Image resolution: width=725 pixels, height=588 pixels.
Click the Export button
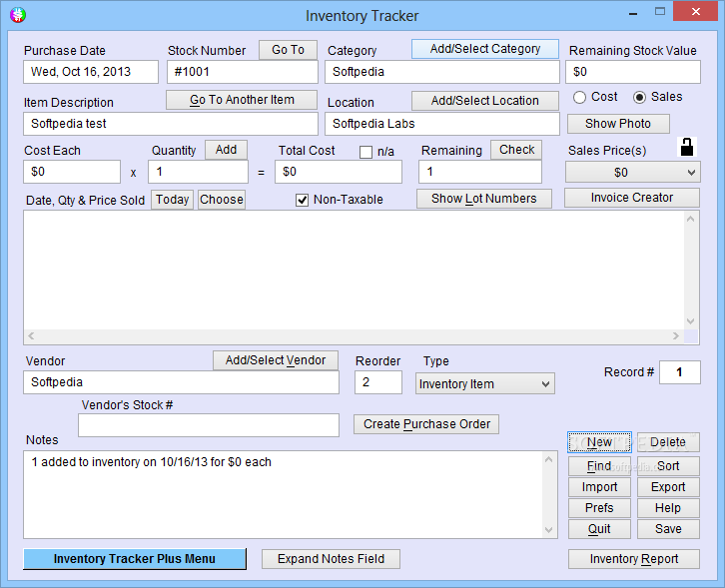(668, 487)
